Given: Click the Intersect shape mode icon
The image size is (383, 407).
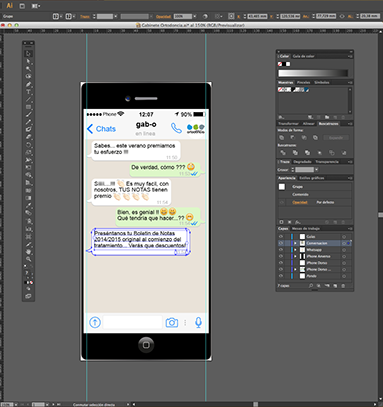Looking at the screenshot, I should [304, 137].
